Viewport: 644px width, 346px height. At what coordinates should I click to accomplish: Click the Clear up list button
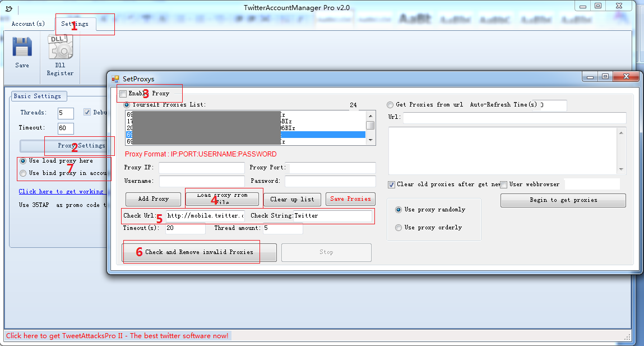pos(292,199)
